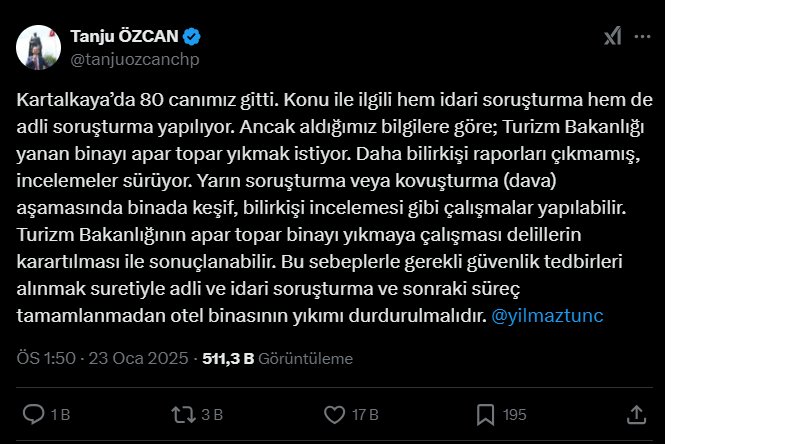Open the three-dot more options menu
The height and width of the screenshot is (444, 800).
pyautogui.click(x=643, y=37)
